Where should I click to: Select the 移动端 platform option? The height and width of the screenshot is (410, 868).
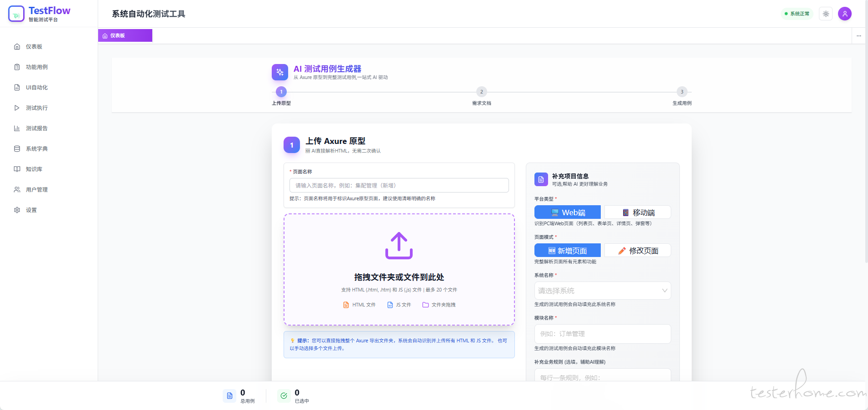638,212
